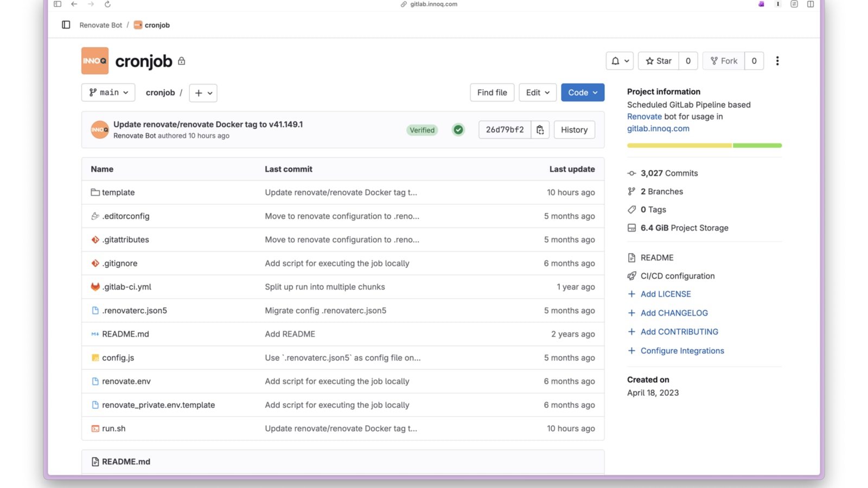Click Add CHANGELOG link
Image resolution: width=868 pixels, height=488 pixels.
(x=674, y=313)
